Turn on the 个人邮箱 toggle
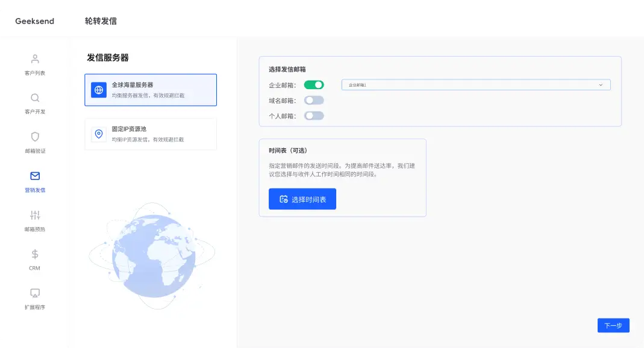The height and width of the screenshot is (348, 644). click(314, 116)
